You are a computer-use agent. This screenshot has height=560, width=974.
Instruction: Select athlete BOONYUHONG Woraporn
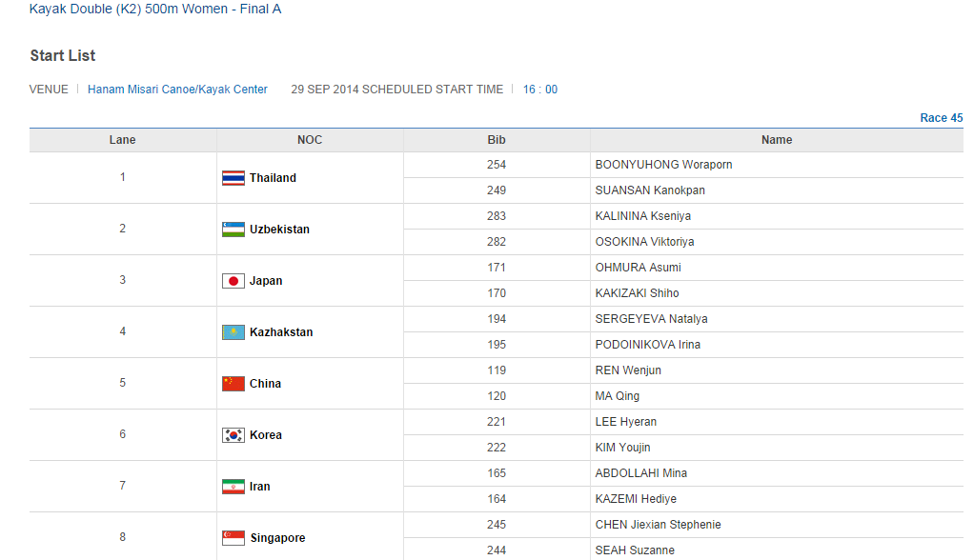(663, 165)
